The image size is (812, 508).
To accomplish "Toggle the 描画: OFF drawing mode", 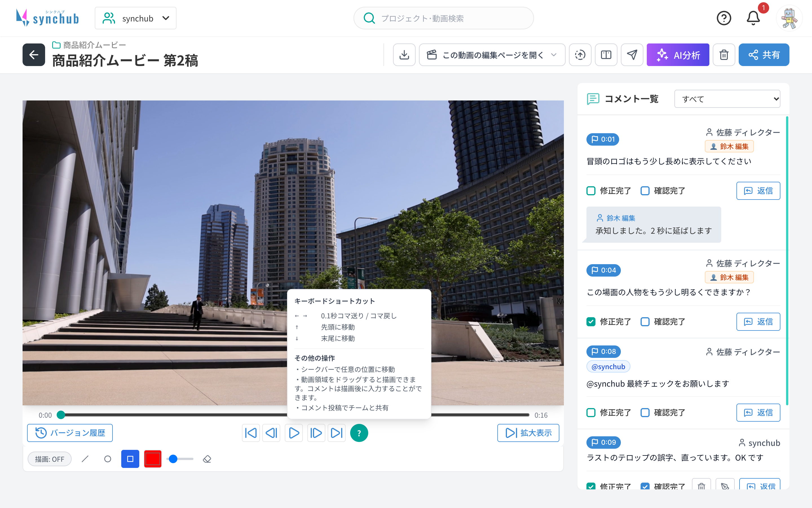I will pyautogui.click(x=49, y=459).
